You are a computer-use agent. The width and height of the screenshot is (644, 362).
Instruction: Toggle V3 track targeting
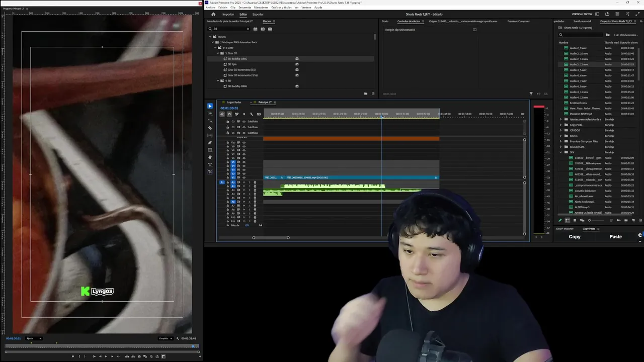tap(233, 170)
